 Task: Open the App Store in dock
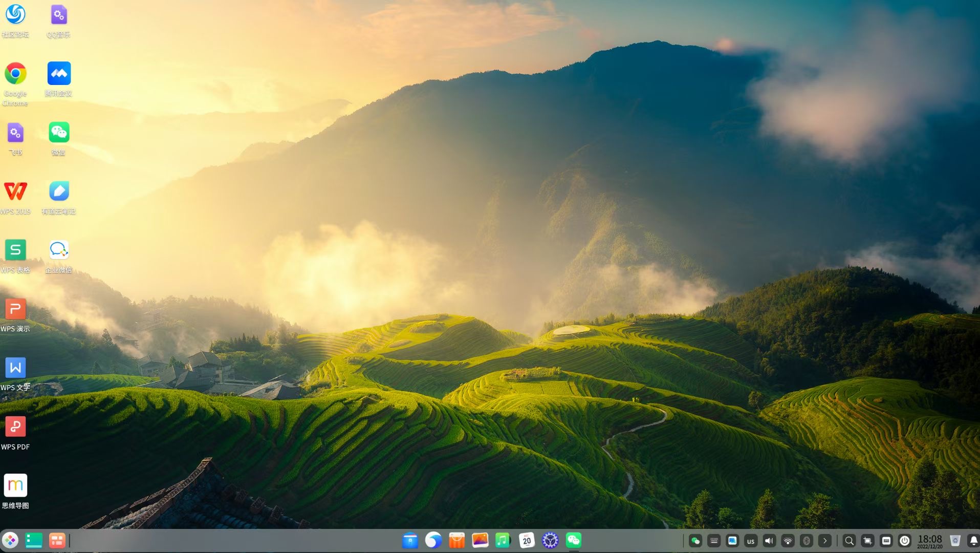pos(456,540)
